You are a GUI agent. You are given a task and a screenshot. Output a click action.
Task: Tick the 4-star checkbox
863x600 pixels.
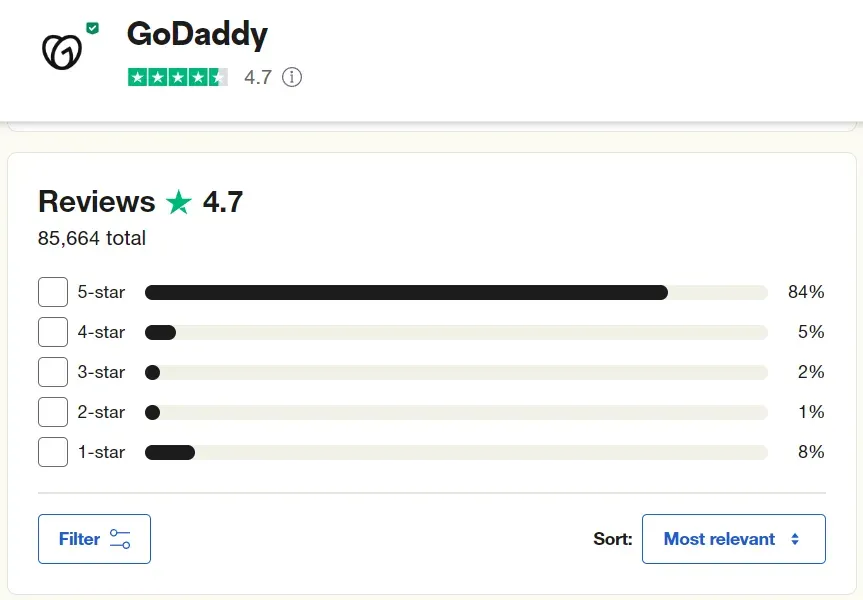click(53, 332)
